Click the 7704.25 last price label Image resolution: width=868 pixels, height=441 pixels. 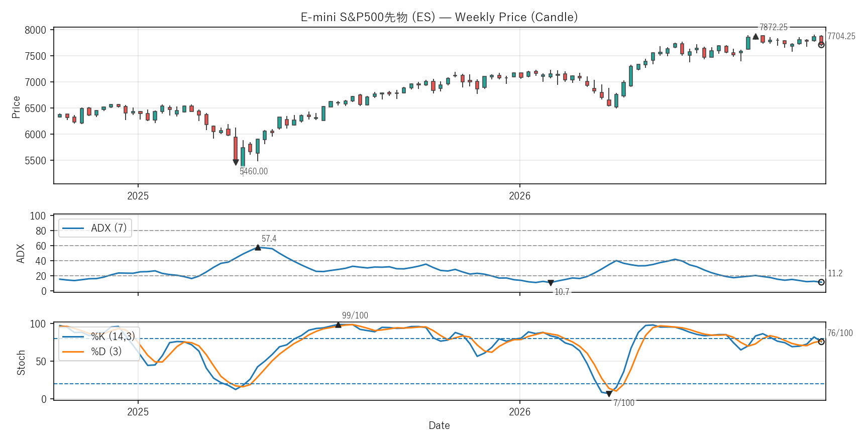(x=841, y=36)
